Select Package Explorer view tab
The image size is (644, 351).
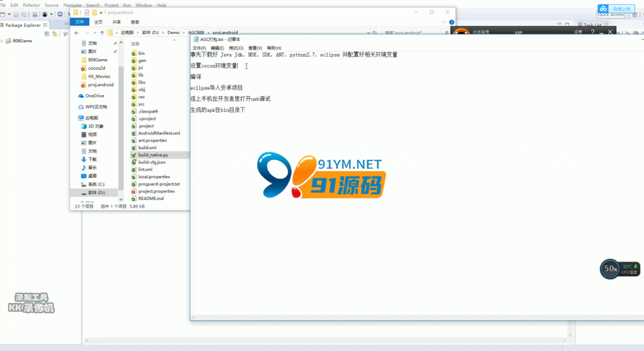[23, 25]
